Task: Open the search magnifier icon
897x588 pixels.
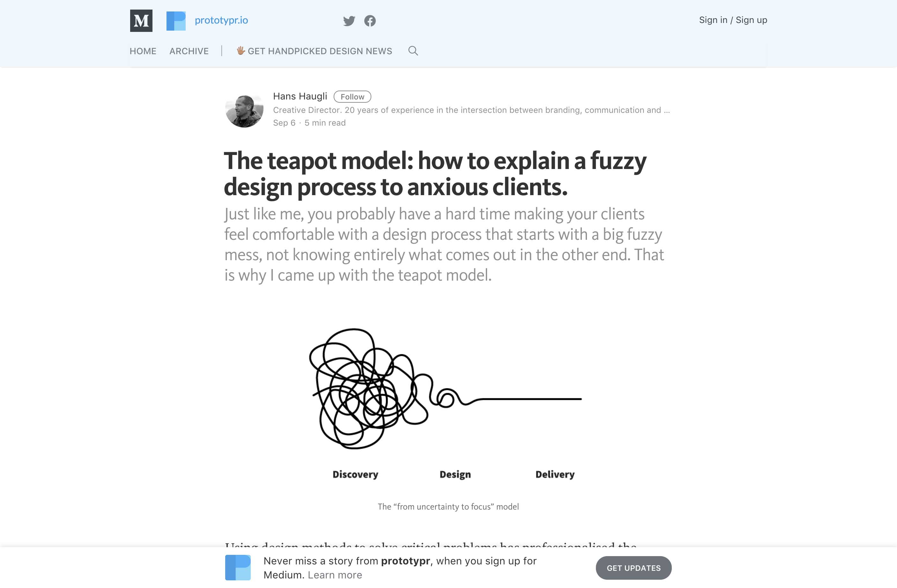Action: pyautogui.click(x=413, y=51)
